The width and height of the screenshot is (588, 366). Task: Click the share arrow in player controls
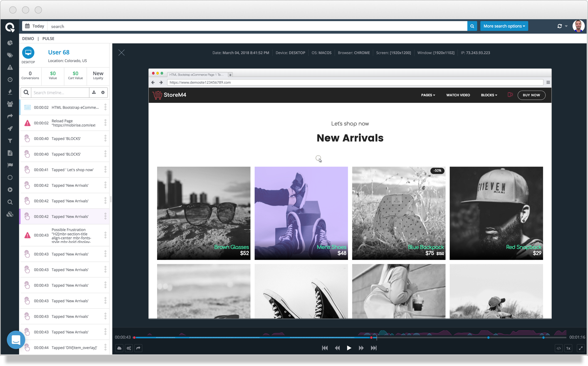click(139, 348)
